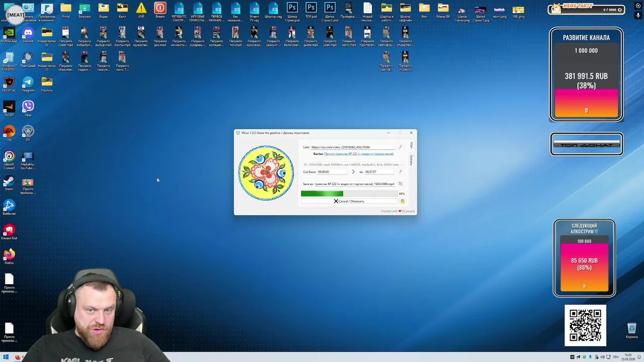
Task: Click the microphone icon in top-right overlay
Action: pos(638,15)
